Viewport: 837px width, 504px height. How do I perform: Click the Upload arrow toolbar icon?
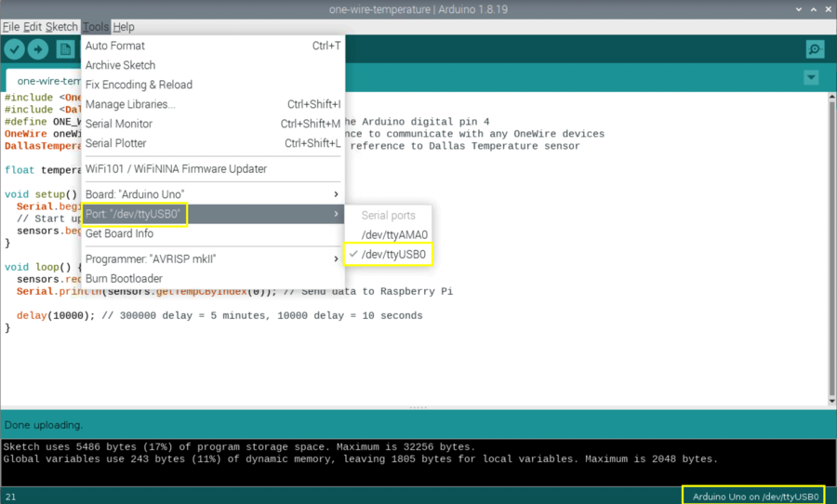pos(38,50)
